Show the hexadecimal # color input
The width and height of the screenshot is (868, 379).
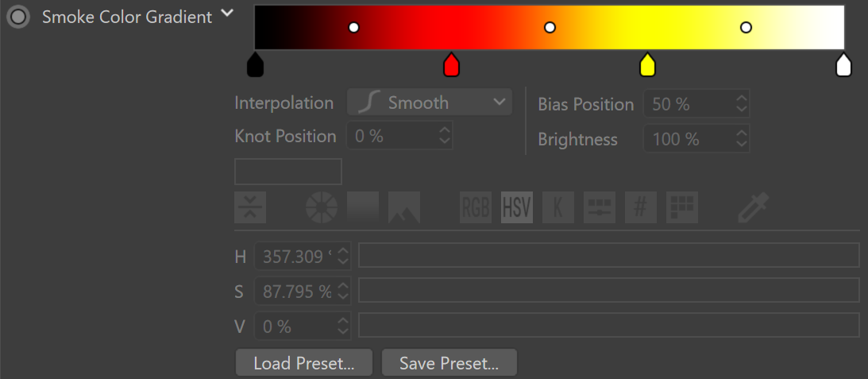(x=641, y=207)
